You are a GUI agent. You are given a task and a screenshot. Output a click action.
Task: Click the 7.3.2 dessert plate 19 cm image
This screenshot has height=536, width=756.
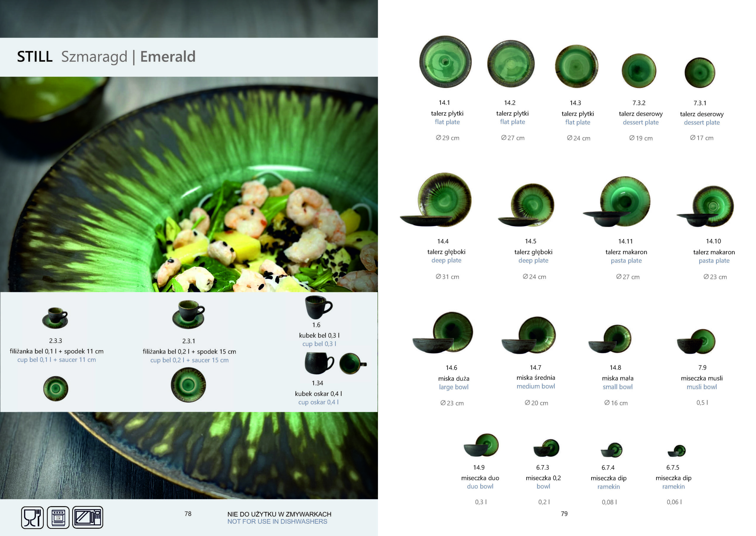639,71
